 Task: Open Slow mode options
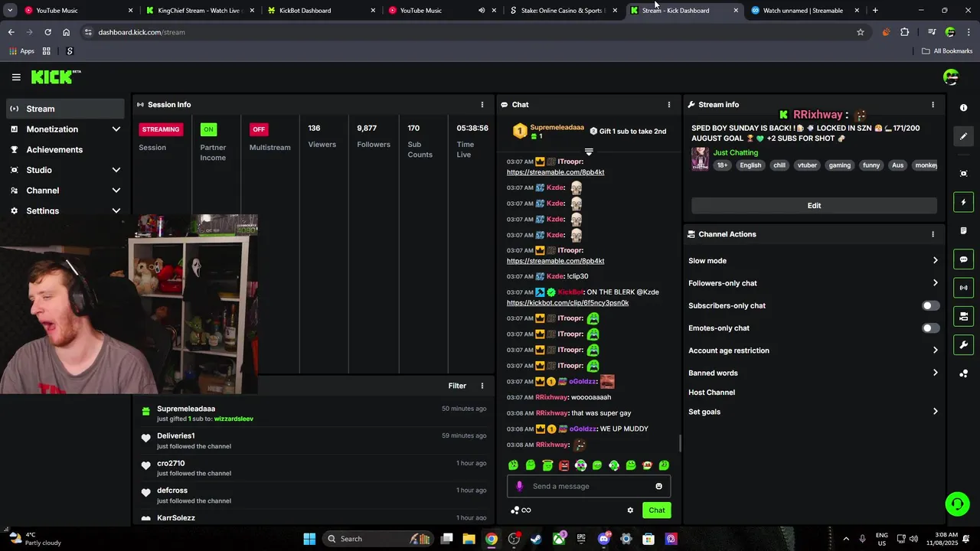pos(813,261)
